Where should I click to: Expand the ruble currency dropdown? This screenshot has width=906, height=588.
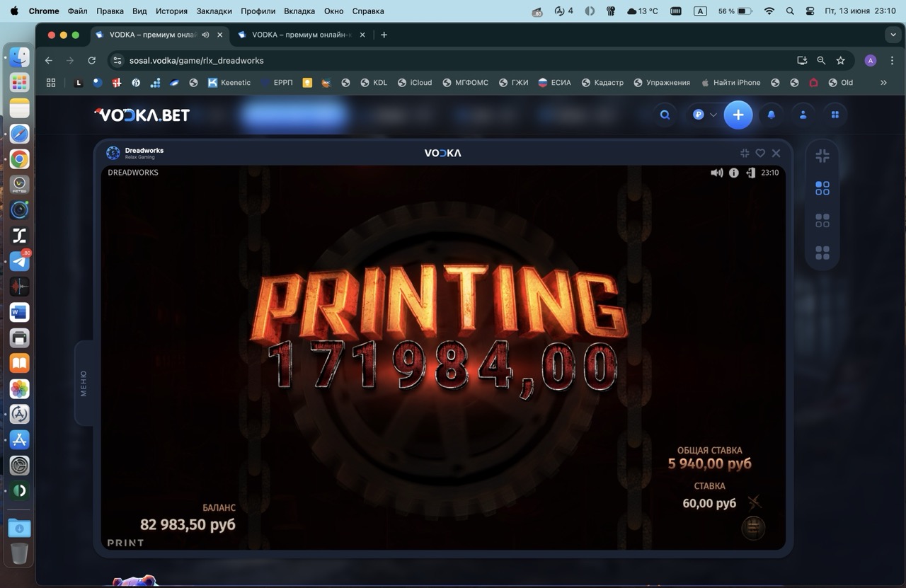(704, 115)
